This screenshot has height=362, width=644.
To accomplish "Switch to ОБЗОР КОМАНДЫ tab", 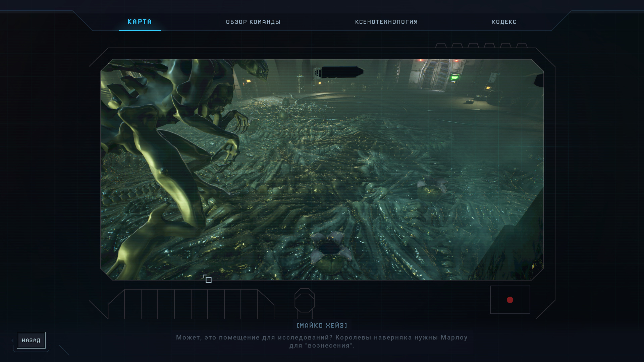I will [x=253, y=22].
